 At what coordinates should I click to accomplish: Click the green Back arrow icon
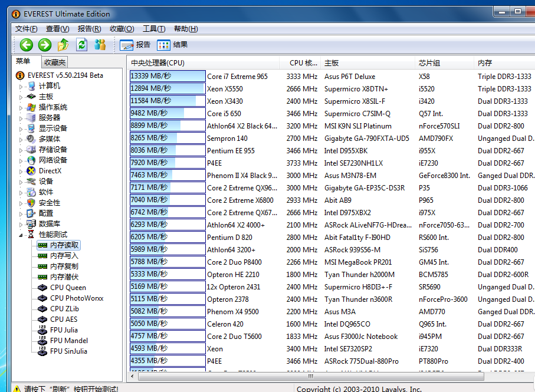pos(26,45)
